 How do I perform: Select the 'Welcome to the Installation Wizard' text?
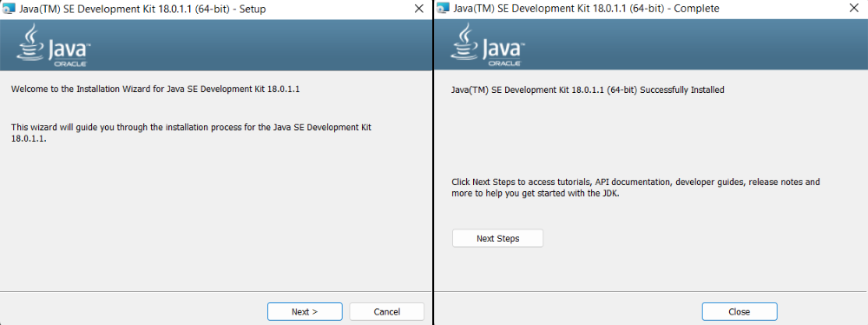click(155, 89)
